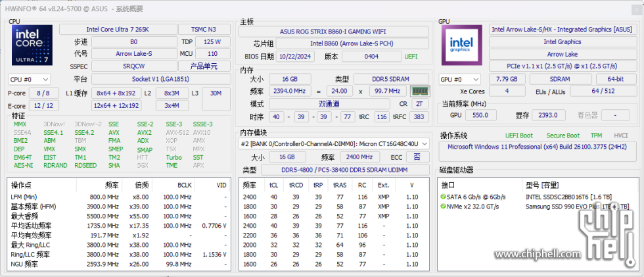
Task: Click the 双通道 memory mode field
Action: [x=329, y=105]
